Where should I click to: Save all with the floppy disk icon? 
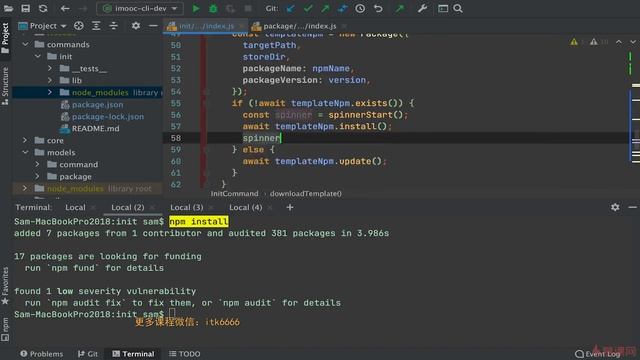tap(25, 8)
